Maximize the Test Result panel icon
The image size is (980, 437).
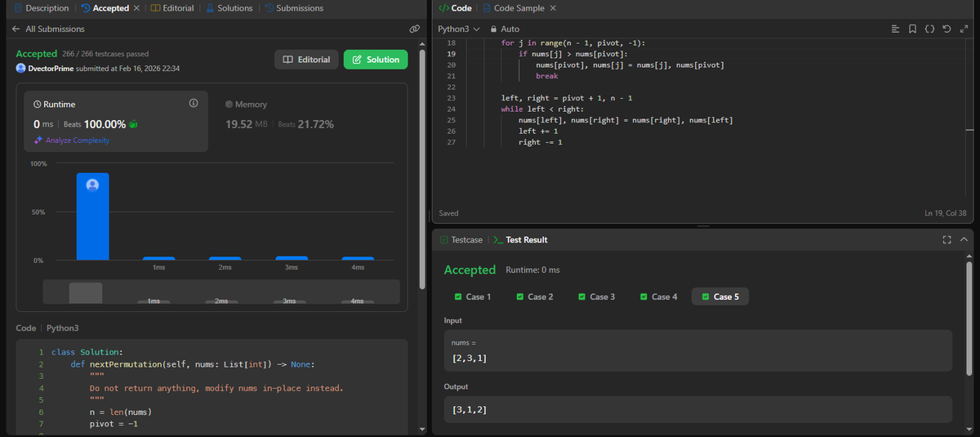pos(947,240)
